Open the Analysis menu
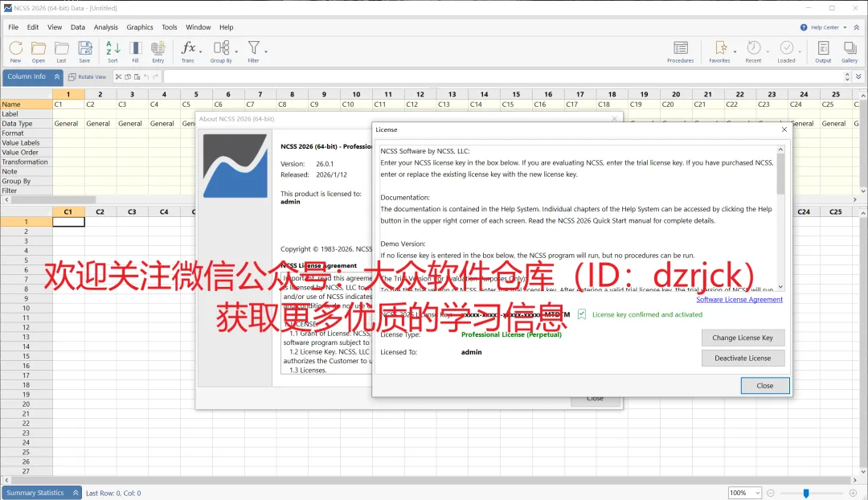This screenshot has height=500, width=868. (106, 27)
